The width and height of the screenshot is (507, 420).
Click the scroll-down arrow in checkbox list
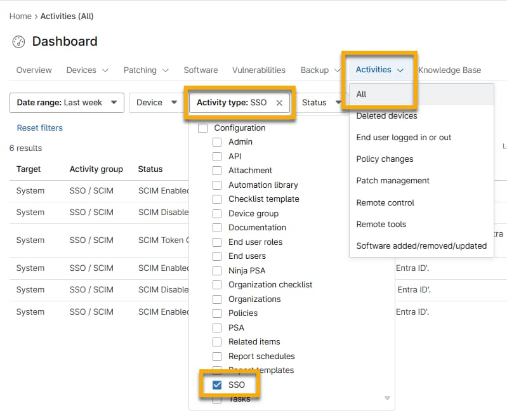387,398
